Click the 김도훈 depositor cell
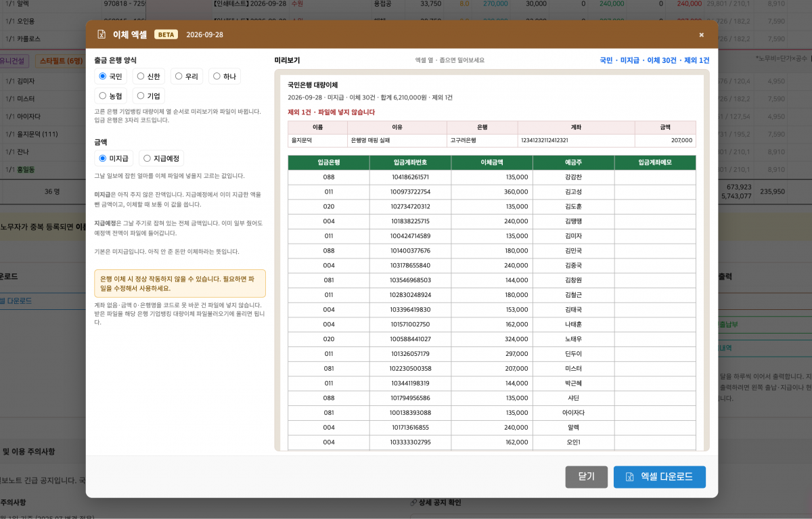 click(573, 206)
